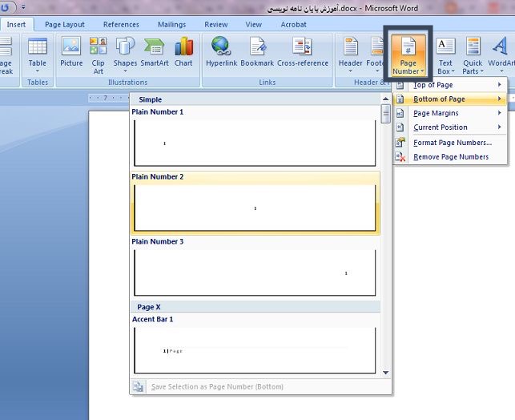Switch to the Page Layout tab
The height and width of the screenshot is (420, 515).
(x=65, y=25)
